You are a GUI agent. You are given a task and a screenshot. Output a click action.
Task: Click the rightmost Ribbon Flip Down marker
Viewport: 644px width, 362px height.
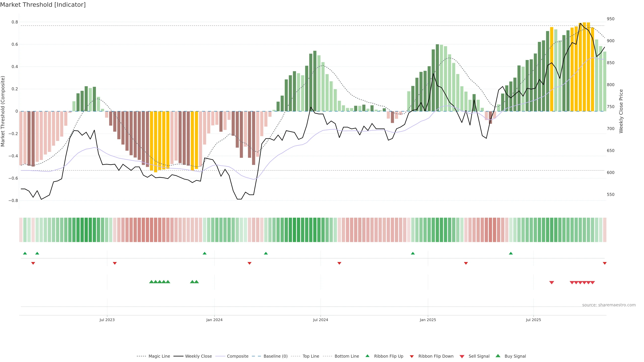pos(604,263)
